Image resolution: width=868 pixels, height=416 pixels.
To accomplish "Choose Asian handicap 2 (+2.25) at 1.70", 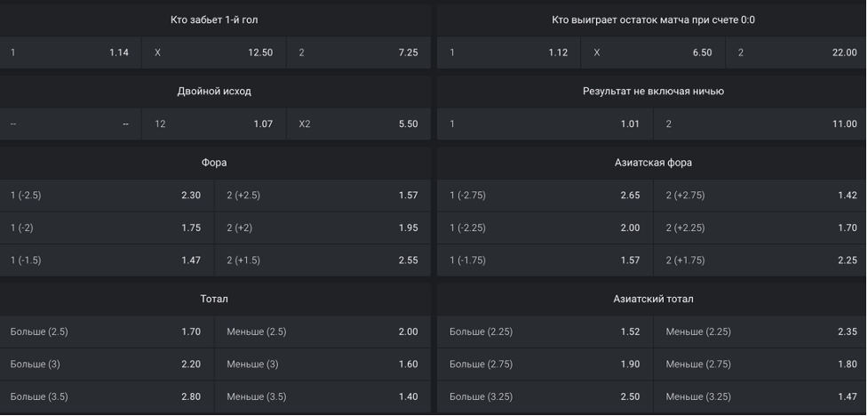I will pos(761,228).
